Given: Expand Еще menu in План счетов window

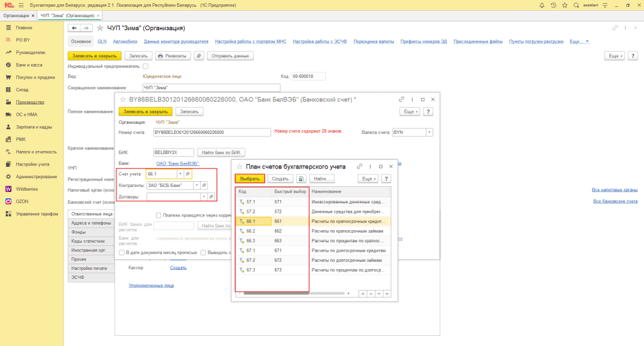Looking at the screenshot, I should [x=367, y=179].
